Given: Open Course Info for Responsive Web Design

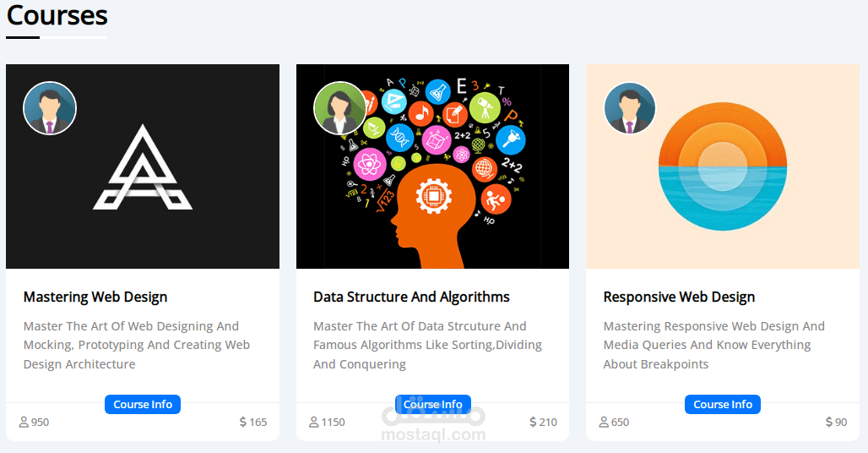Looking at the screenshot, I should tap(723, 405).
